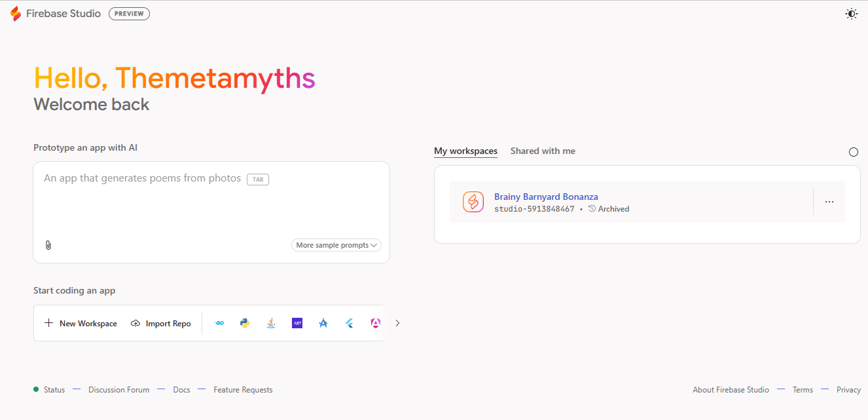The height and width of the screenshot is (420, 868).
Task: Click the Brainy Barnyard Bonanza workspace icon
Action: click(x=473, y=202)
